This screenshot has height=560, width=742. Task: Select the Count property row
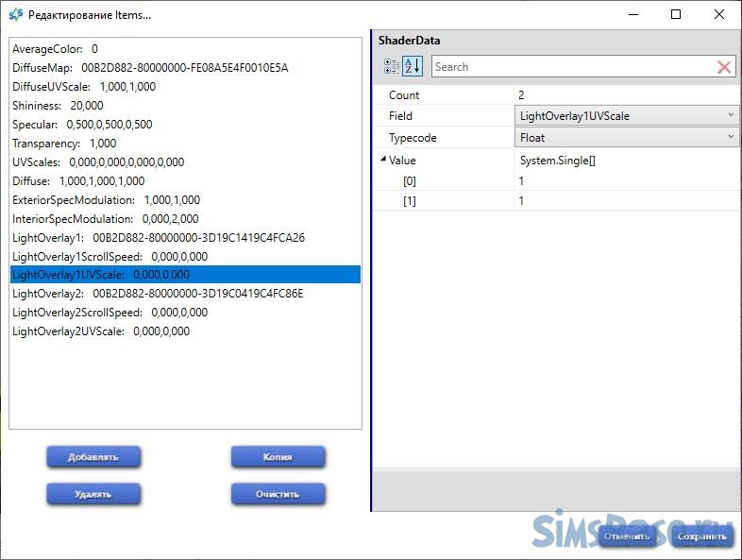(x=444, y=95)
